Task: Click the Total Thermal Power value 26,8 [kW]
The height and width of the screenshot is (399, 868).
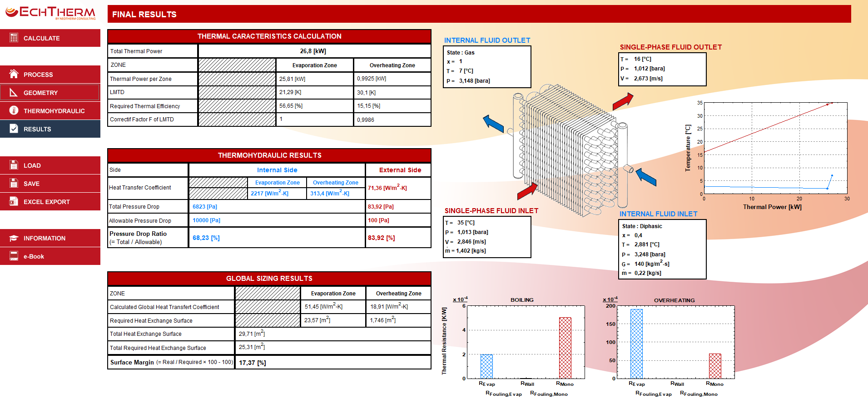Action: click(313, 51)
